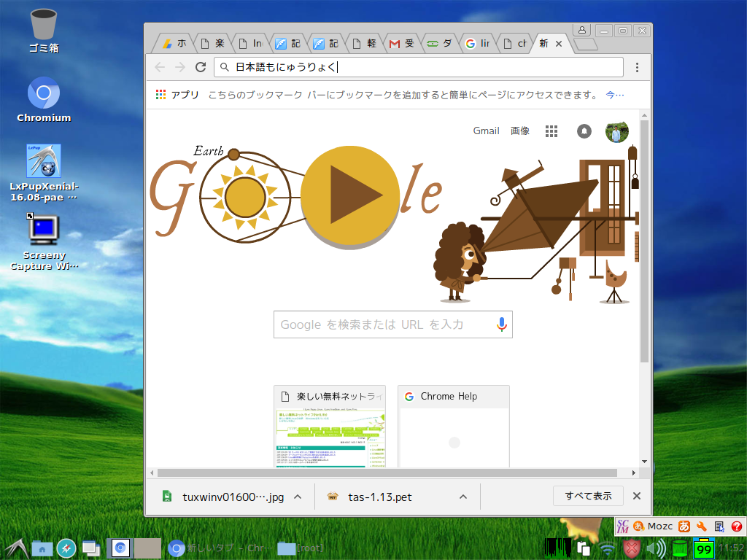Image resolution: width=747 pixels, height=560 pixels.
Task: Reload the current page
Action: tap(201, 67)
